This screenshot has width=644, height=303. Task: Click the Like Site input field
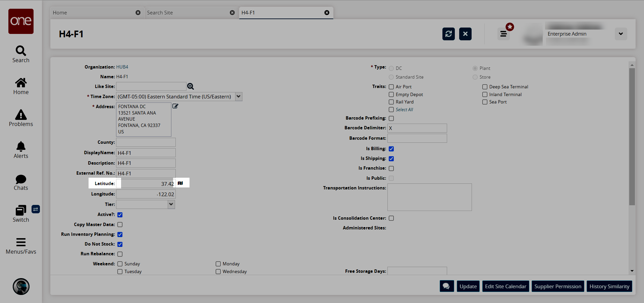pyautogui.click(x=151, y=86)
